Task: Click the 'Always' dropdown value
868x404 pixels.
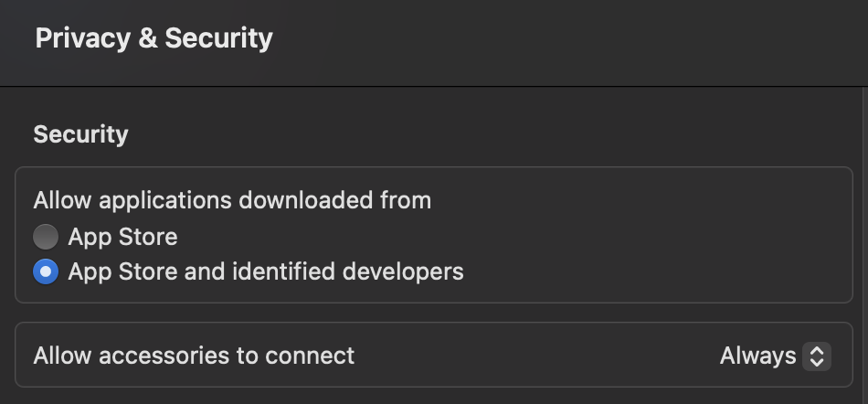Action: pyautogui.click(x=757, y=356)
